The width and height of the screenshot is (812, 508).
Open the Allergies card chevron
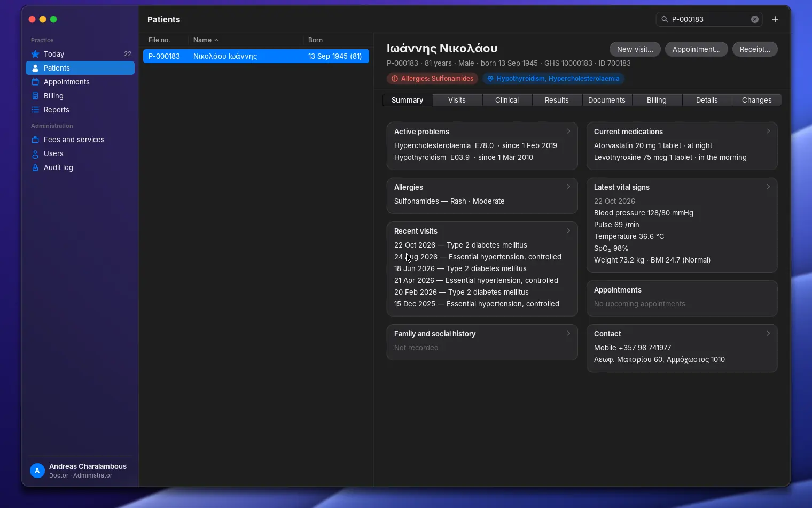coord(568,187)
